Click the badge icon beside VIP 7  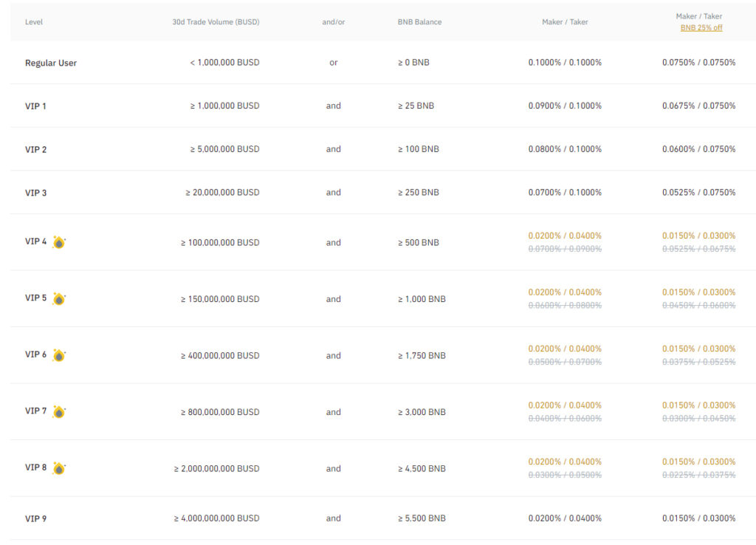coord(59,411)
